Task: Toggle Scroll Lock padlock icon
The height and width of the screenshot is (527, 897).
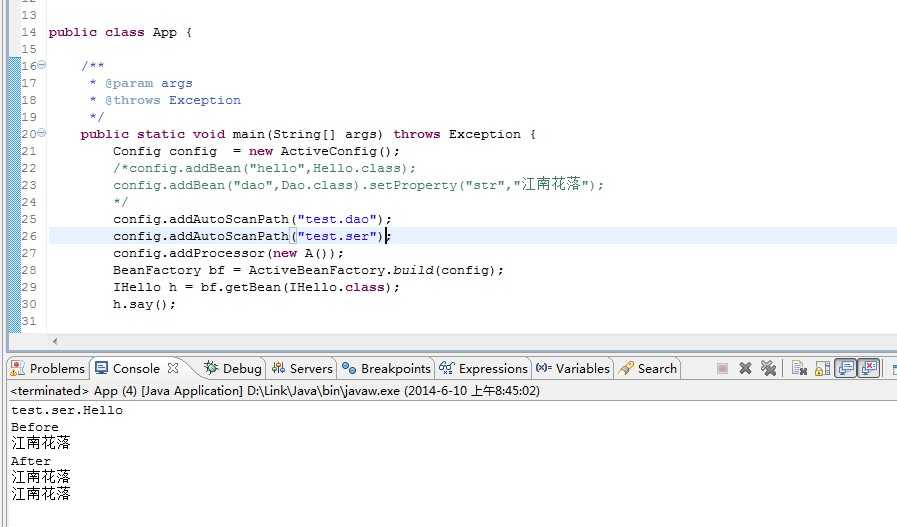Action: click(x=823, y=368)
